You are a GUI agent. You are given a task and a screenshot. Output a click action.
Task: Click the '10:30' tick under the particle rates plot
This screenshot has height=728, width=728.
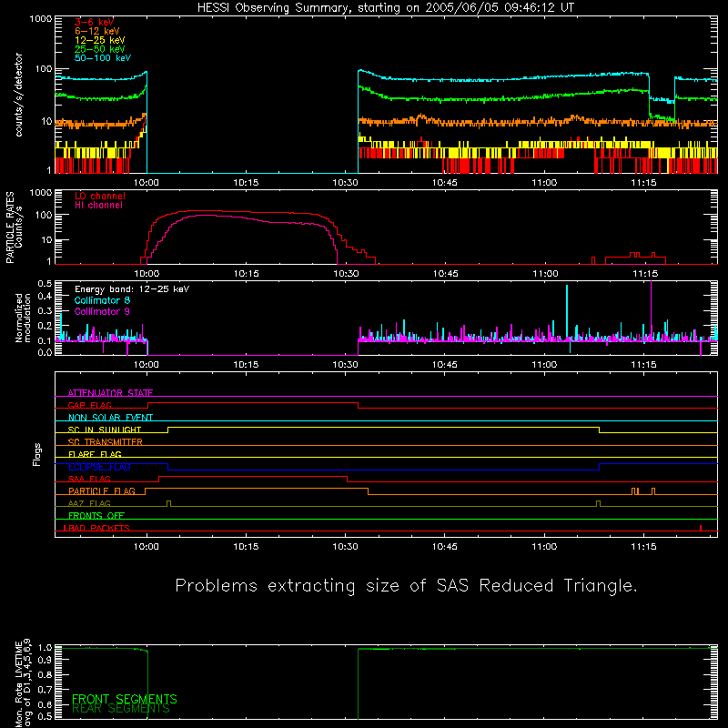(x=346, y=274)
